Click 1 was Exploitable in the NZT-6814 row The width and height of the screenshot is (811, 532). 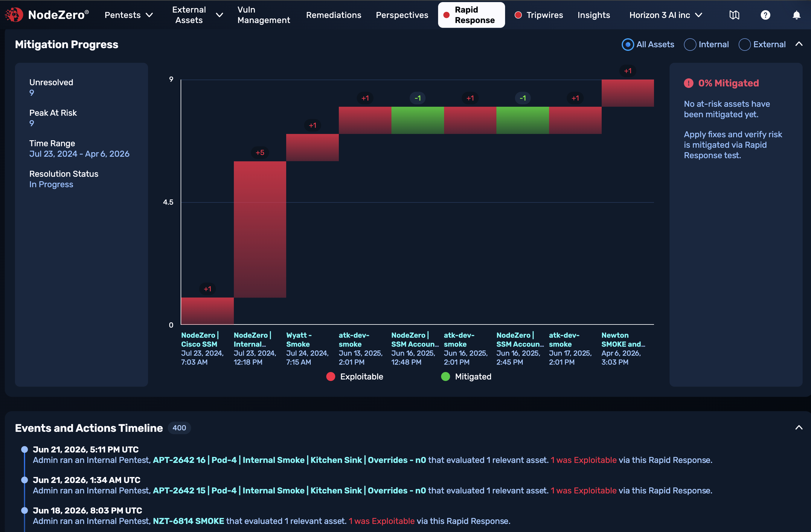tap(382, 521)
